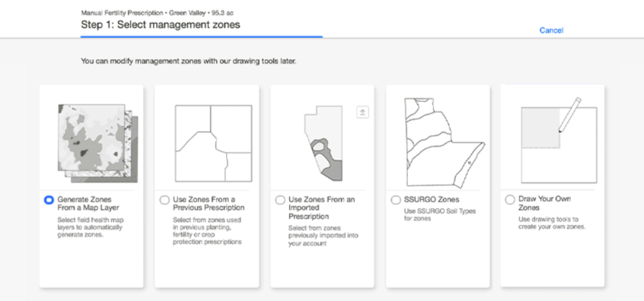The height and width of the screenshot is (301, 644).
Task: Click the stacked map layers illustration
Action: click(97, 142)
